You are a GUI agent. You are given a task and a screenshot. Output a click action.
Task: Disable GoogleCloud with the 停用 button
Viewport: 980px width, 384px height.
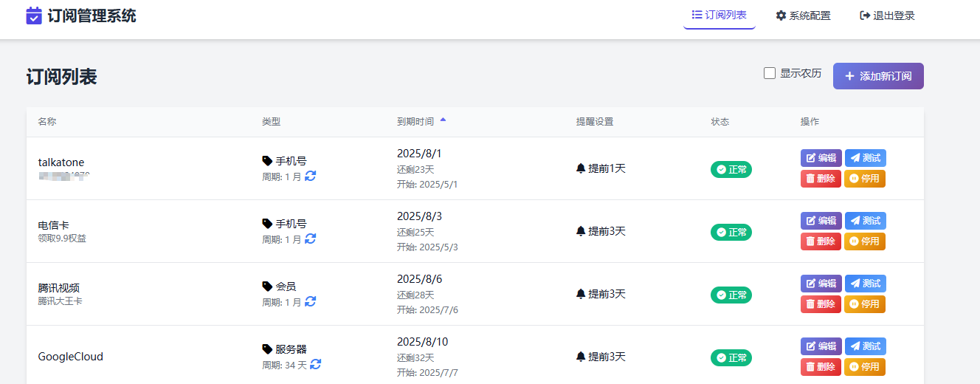point(864,367)
